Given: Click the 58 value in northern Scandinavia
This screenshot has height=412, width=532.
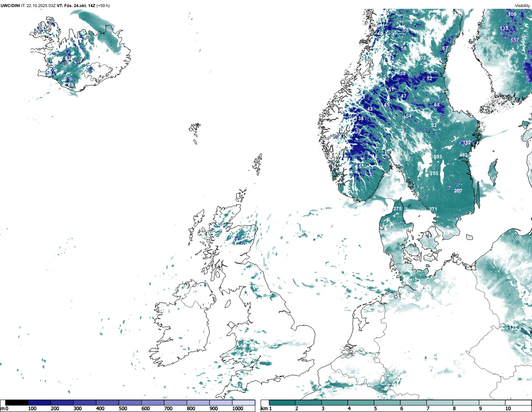Looking at the screenshot, I should (x=406, y=30).
